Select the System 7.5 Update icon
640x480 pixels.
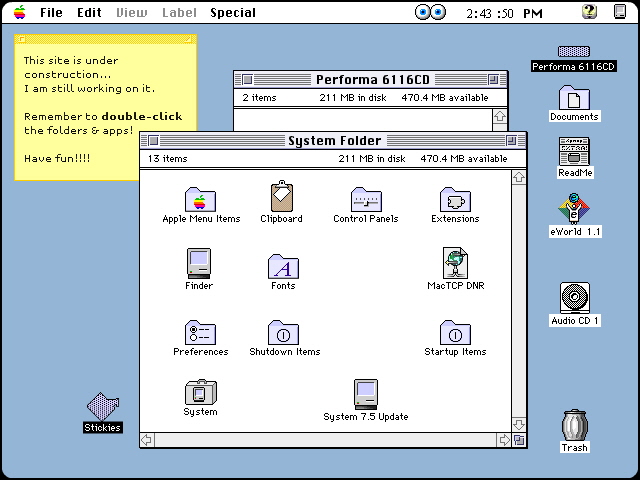tap(366, 394)
